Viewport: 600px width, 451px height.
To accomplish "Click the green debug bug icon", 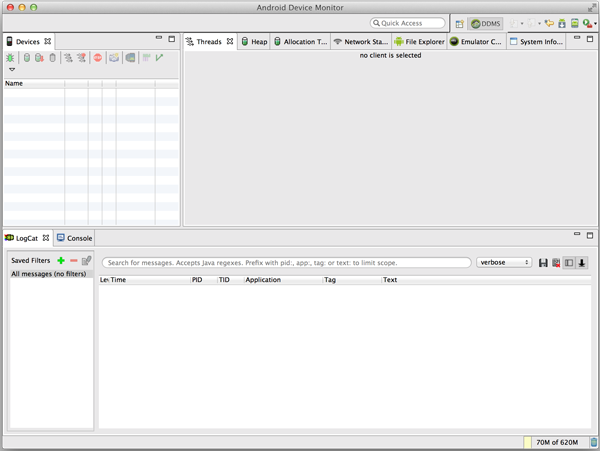I will click(10, 58).
